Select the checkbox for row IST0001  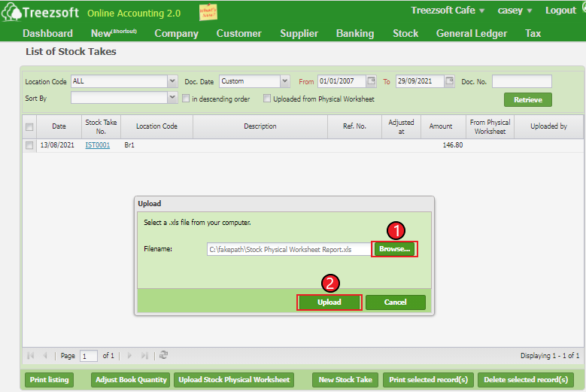(x=29, y=145)
